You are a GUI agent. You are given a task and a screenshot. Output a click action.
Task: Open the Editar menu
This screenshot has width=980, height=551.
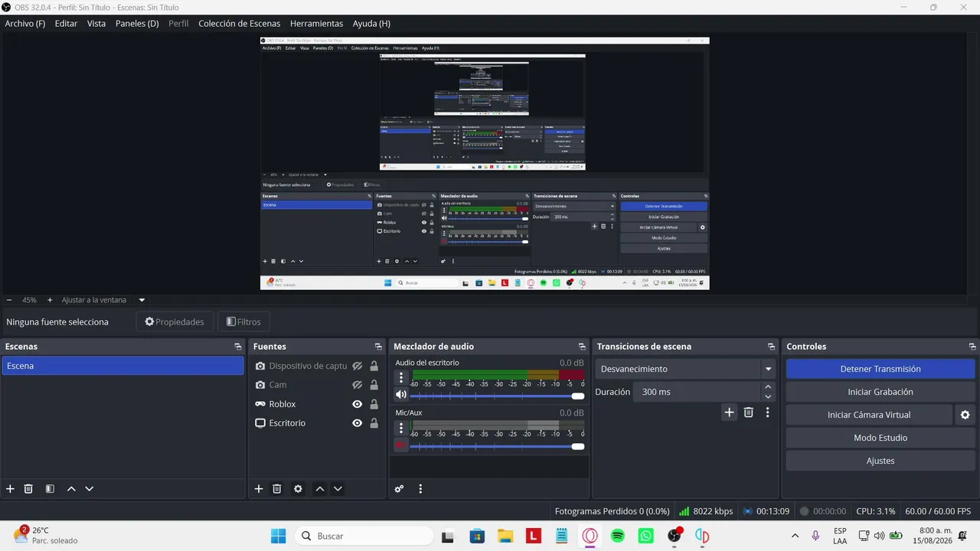tap(66, 24)
